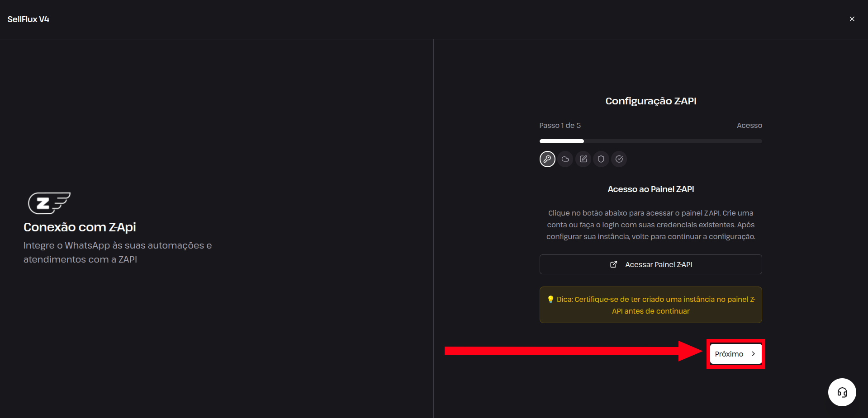Select the checkmark completion step icon
The width and height of the screenshot is (868, 418).
(619, 159)
